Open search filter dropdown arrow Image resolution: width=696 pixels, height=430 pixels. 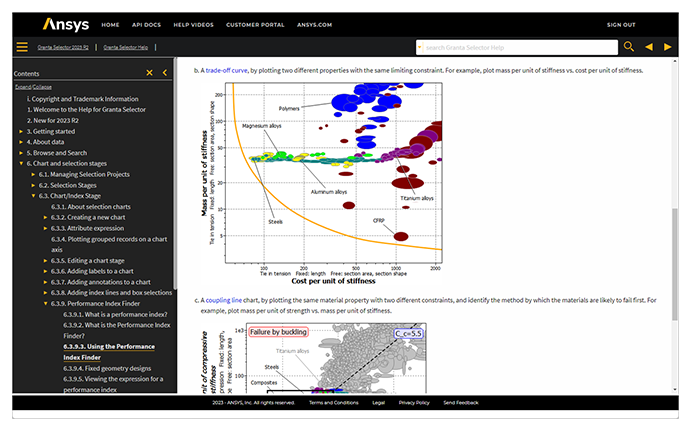[419, 47]
